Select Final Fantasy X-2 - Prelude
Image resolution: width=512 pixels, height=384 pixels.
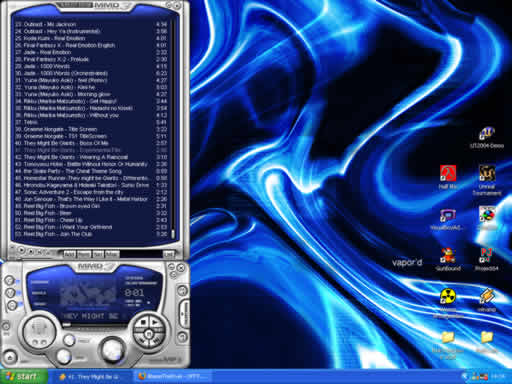click(x=91, y=59)
